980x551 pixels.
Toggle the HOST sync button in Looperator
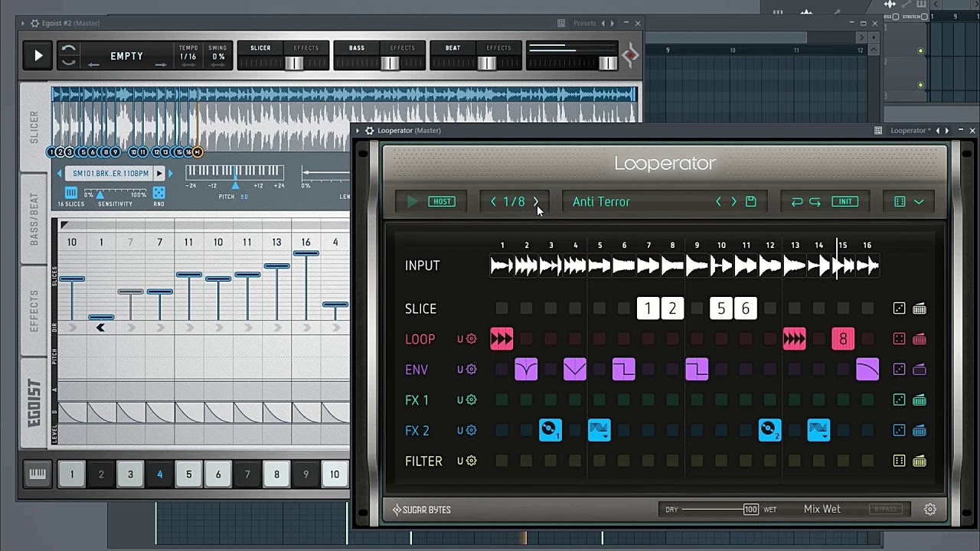[x=443, y=201]
